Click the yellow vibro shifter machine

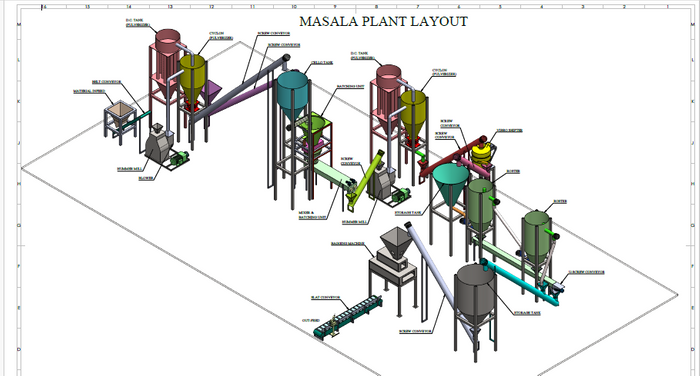click(481, 153)
